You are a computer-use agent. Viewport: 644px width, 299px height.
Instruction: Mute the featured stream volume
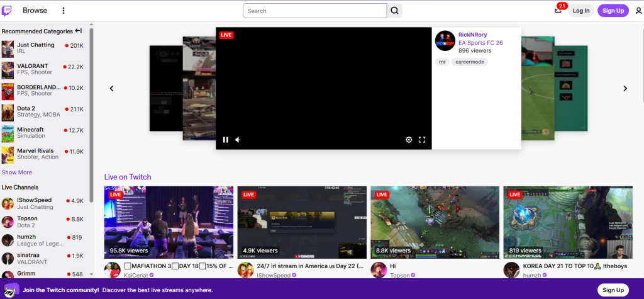[x=238, y=140]
